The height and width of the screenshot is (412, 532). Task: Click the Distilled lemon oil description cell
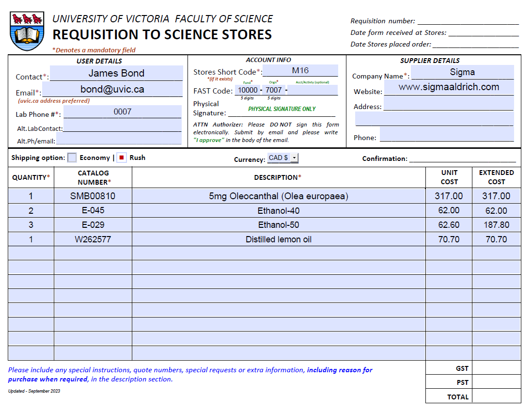point(279,239)
